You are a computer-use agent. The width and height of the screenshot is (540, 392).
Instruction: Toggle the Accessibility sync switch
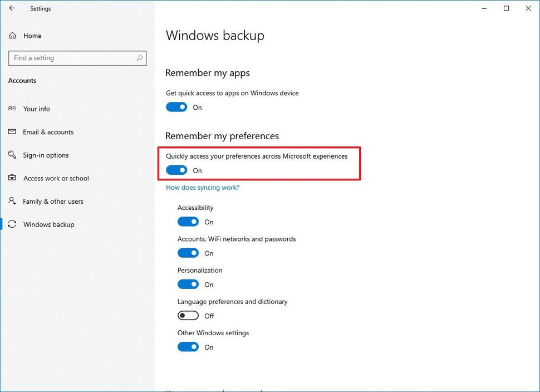[188, 222]
